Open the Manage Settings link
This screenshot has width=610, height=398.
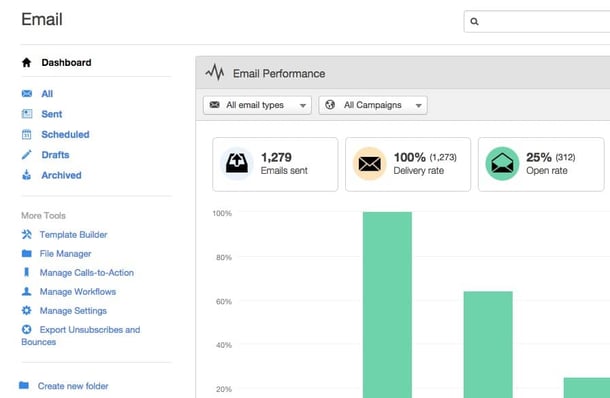click(73, 311)
